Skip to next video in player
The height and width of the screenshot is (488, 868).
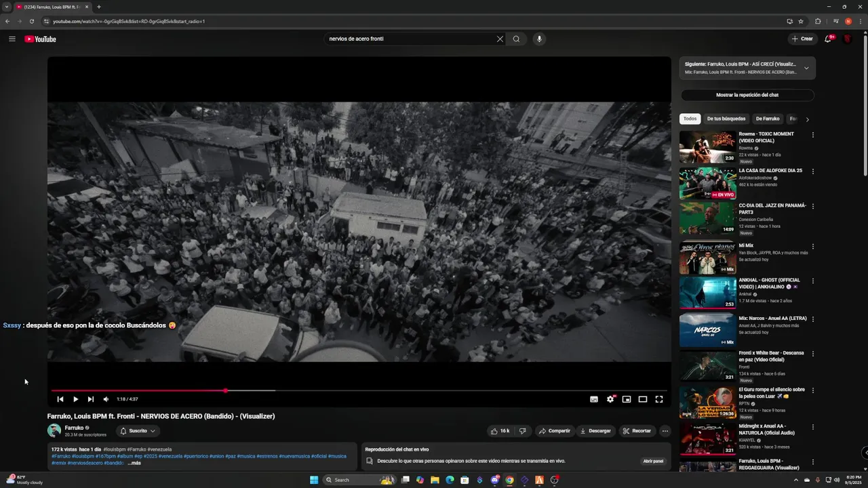[91, 399]
